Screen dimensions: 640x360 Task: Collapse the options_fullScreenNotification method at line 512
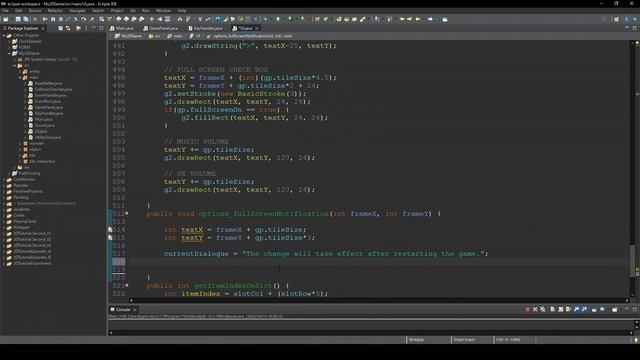pyautogui.click(x=127, y=213)
